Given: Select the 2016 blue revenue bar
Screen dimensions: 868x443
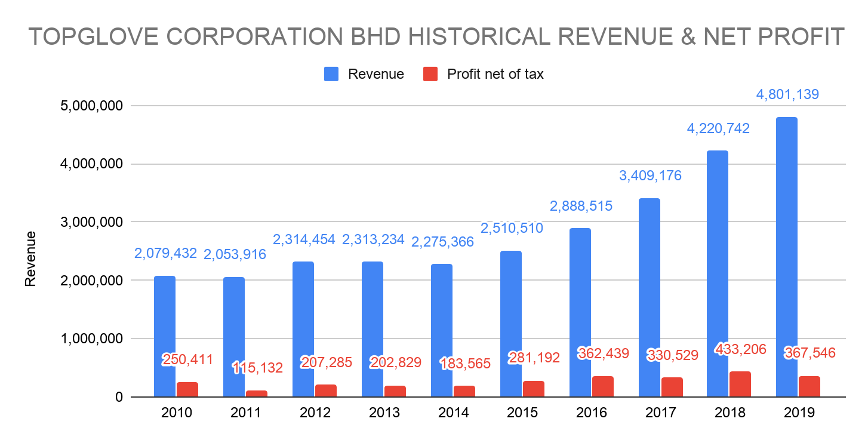Looking at the screenshot, I should click(x=580, y=313).
